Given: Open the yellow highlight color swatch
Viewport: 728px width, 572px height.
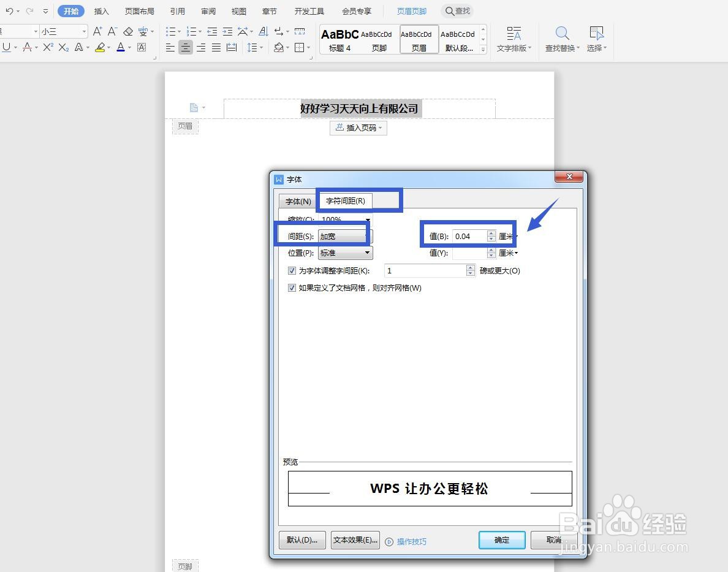Looking at the screenshot, I should 101,48.
